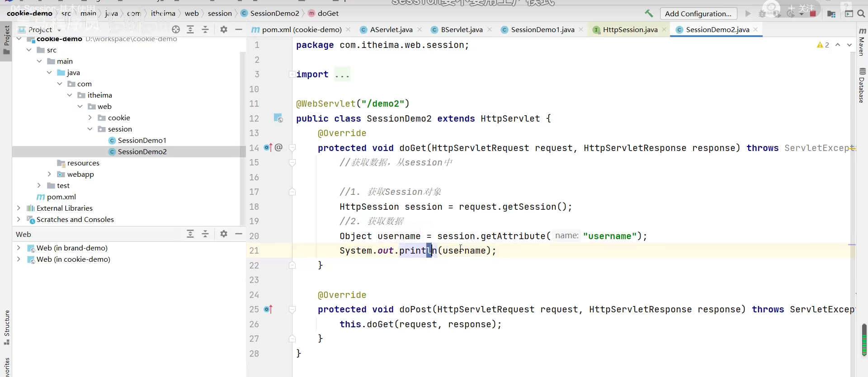
Task: Expand all in the Project panel
Action: (x=190, y=29)
